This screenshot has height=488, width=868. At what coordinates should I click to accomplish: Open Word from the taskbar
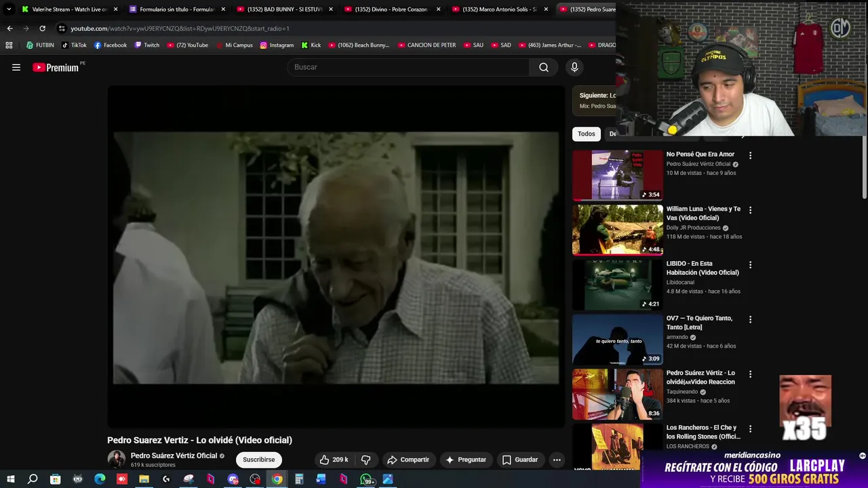pyautogui.click(x=321, y=479)
